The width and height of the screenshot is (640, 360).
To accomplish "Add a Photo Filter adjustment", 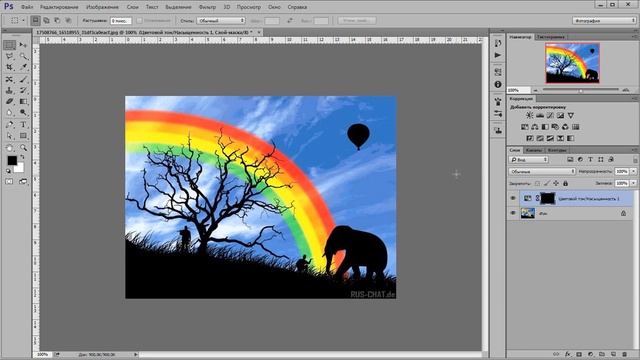I will point(555,127).
